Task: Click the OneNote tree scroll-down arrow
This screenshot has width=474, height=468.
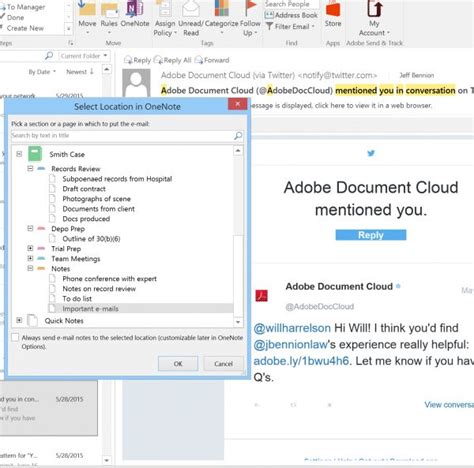Action: pos(238,322)
